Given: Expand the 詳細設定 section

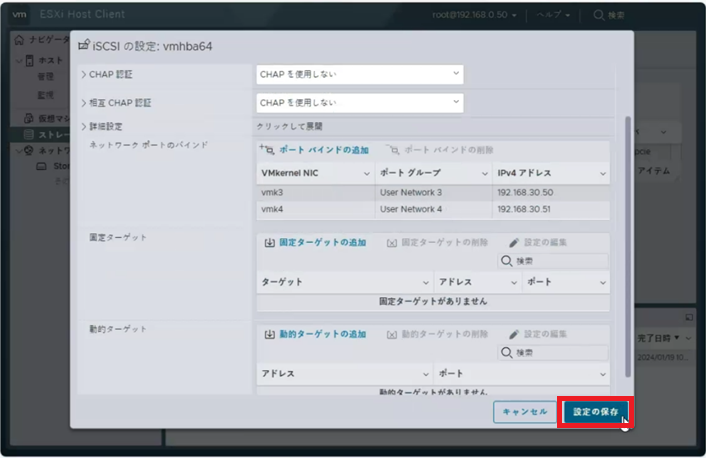Looking at the screenshot, I should pyautogui.click(x=84, y=127).
